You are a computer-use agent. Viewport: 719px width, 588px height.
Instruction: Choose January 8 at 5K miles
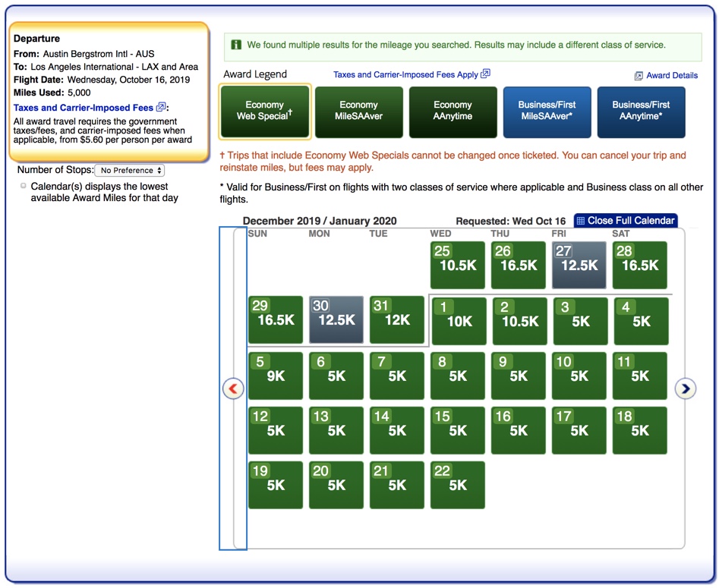457,376
